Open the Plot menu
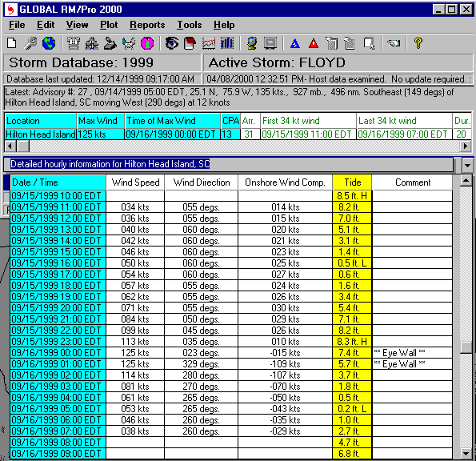The height and width of the screenshot is (461, 476). [109, 25]
